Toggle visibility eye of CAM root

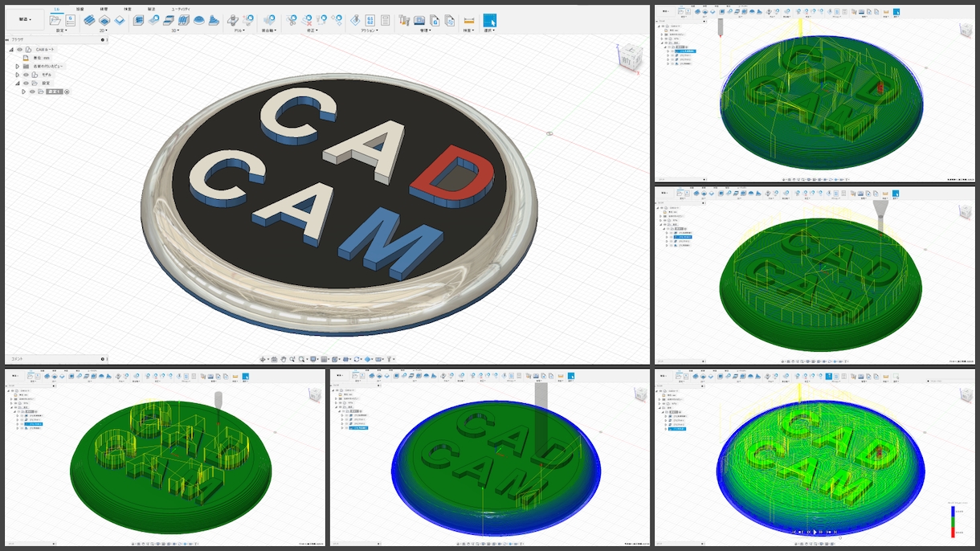[19, 49]
